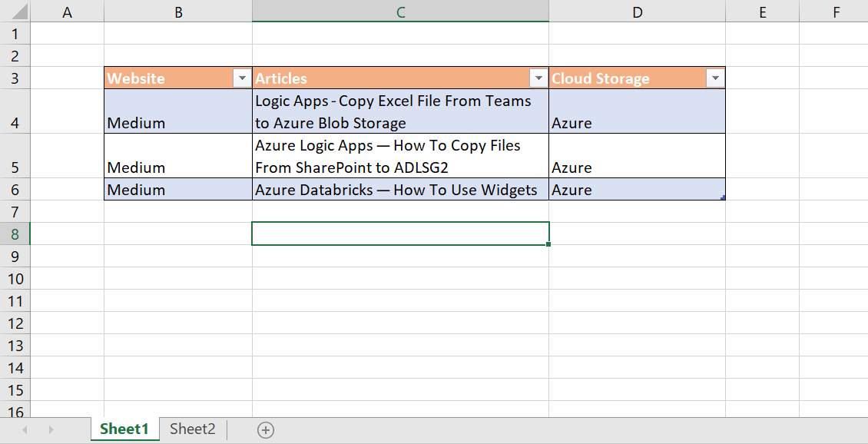Select column A by its header
This screenshot has height=444, width=868.
[x=67, y=12]
